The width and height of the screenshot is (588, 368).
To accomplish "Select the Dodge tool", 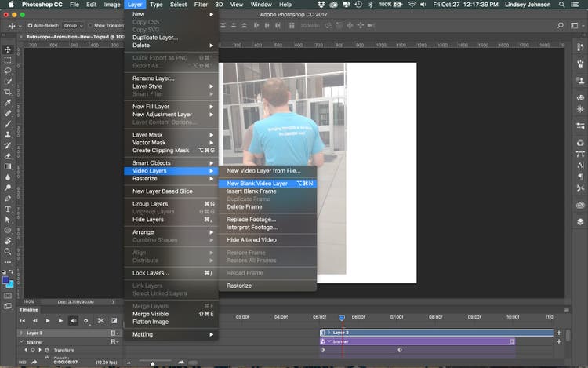I will pos(8,188).
